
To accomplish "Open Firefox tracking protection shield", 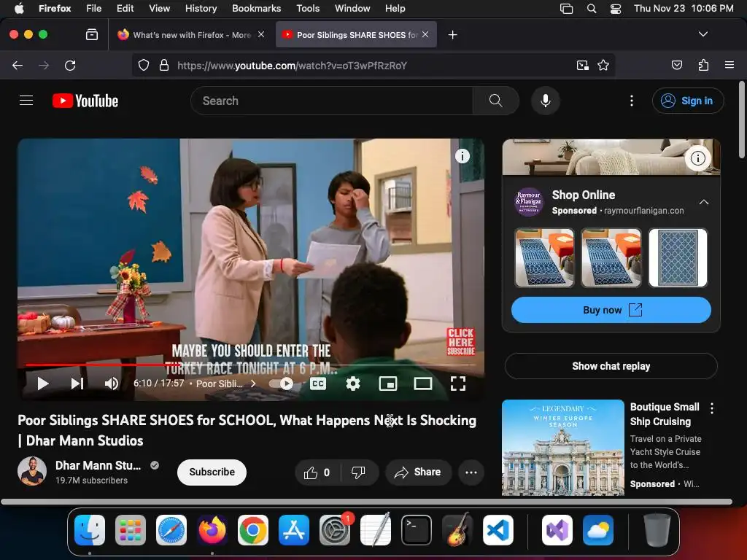I will pos(144,65).
